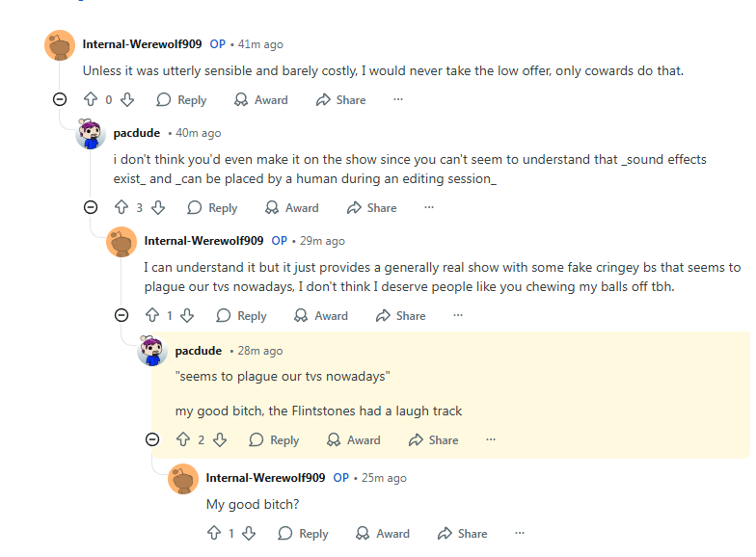Open Internal-Werewolf909 profile from top comment
Viewport: 756px width, 557px height.
pos(143,44)
